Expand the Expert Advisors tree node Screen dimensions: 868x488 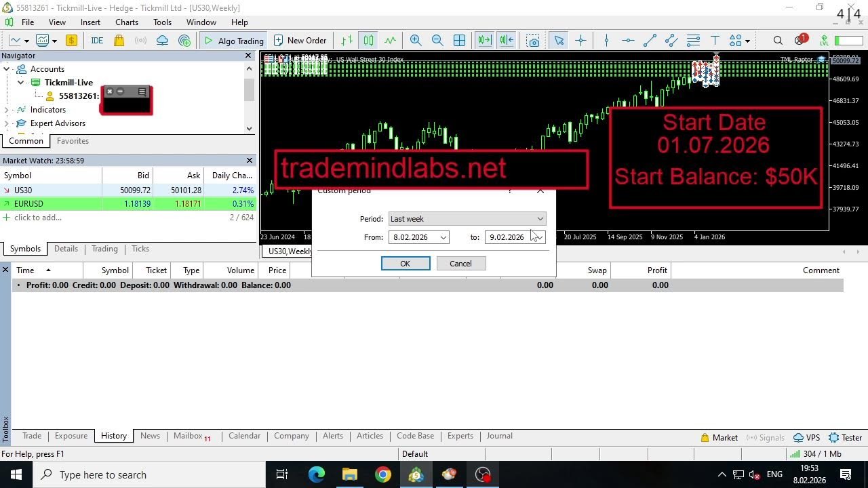[7, 123]
